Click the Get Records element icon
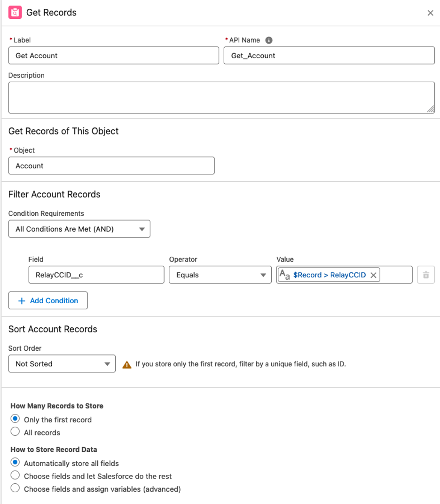Screen dimensions: 440x504 click(x=15, y=13)
